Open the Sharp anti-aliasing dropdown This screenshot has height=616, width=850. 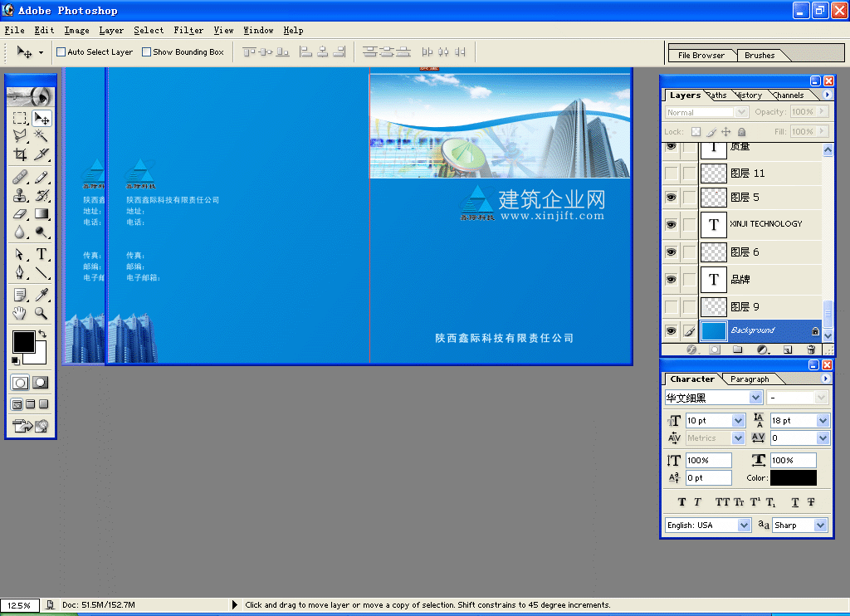point(820,525)
